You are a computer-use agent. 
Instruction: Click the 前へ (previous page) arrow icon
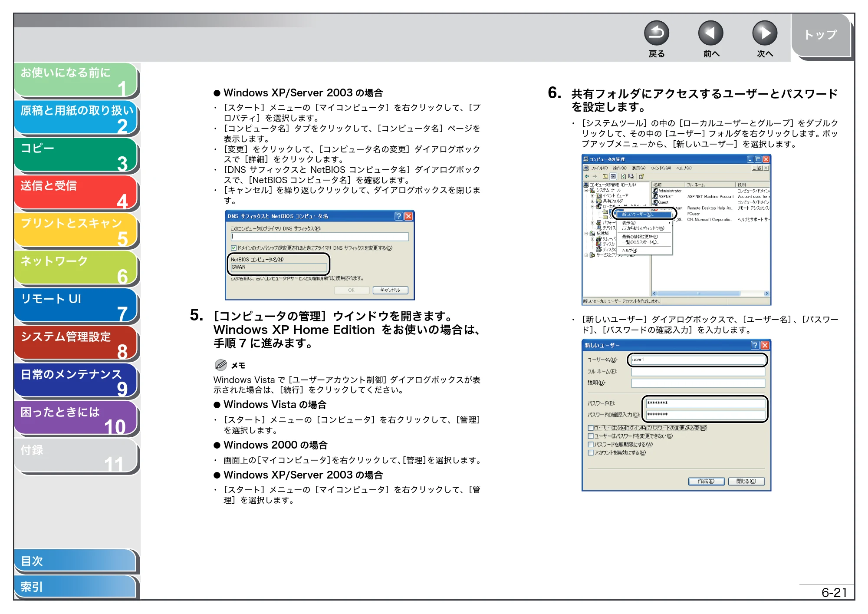pyautogui.click(x=710, y=33)
